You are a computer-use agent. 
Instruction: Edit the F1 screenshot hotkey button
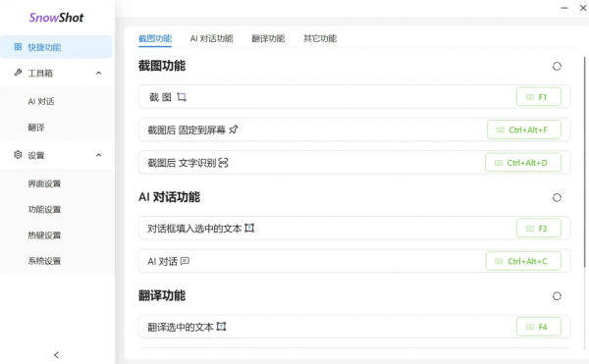(539, 97)
